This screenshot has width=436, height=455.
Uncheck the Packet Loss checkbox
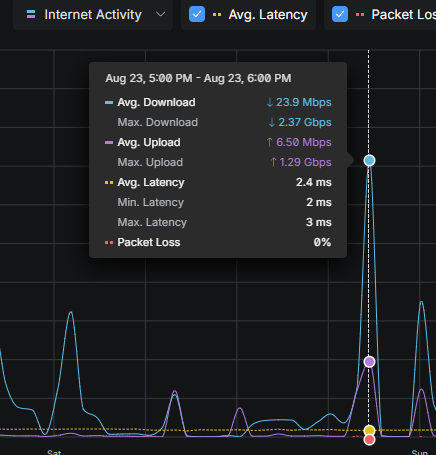(340, 14)
